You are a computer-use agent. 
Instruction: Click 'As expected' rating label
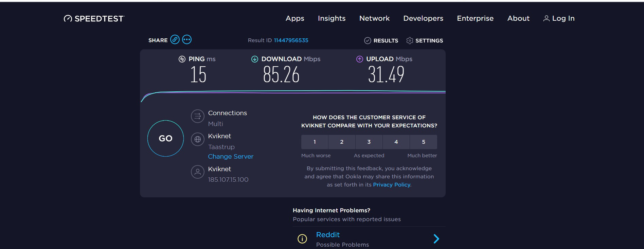[x=369, y=156]
